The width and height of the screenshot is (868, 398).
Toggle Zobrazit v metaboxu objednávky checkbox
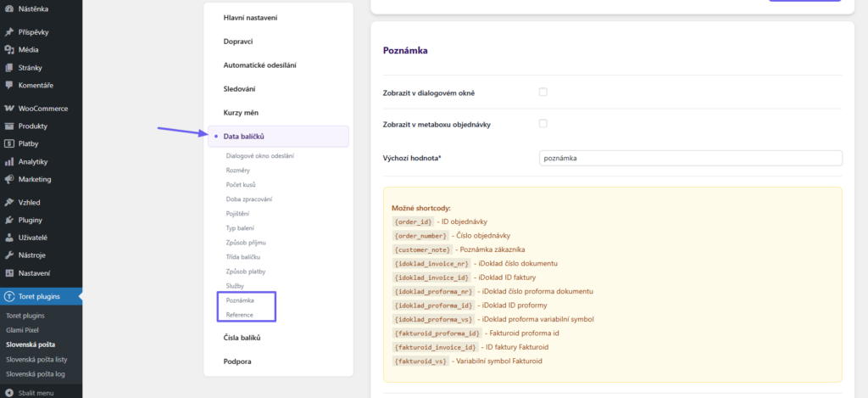543,124
